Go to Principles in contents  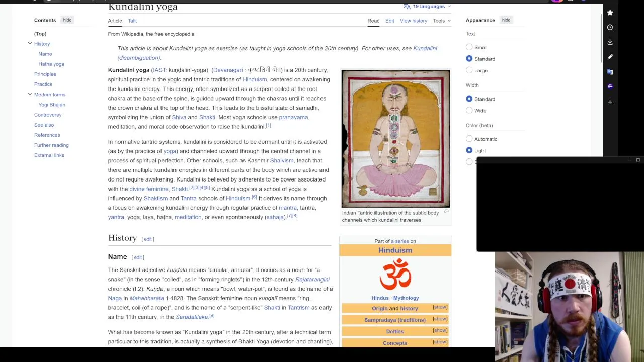(45, 74)
